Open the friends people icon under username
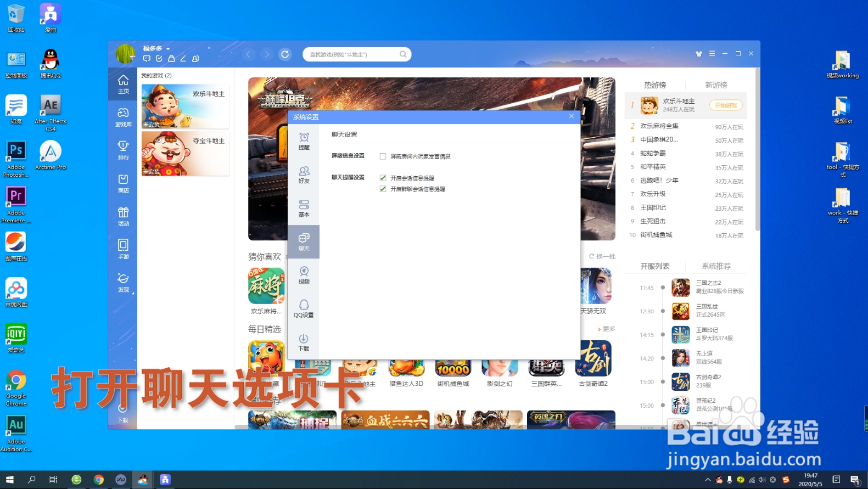The image size is (868, 489). click(x=196, y=59)
